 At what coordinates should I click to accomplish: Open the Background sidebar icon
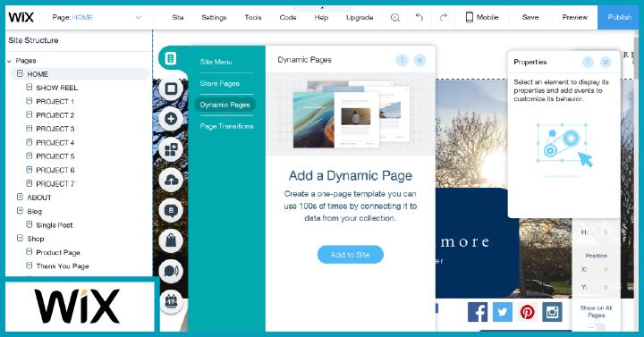(x=171, y=88)
